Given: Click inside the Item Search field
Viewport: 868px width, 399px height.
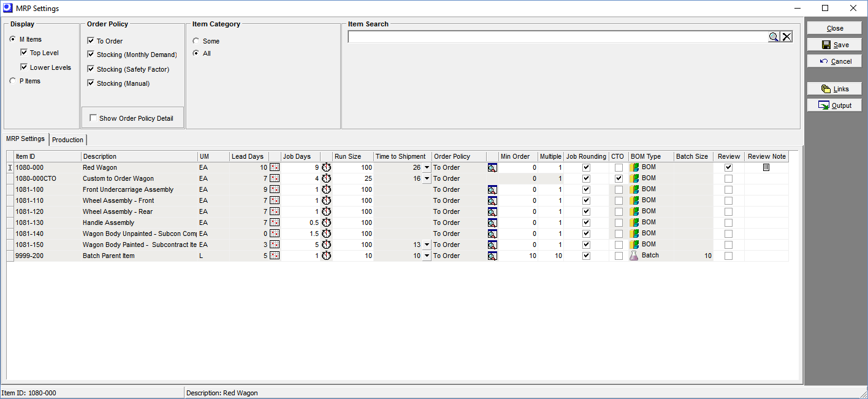Looking at the screenshot, I should point(552,37).
